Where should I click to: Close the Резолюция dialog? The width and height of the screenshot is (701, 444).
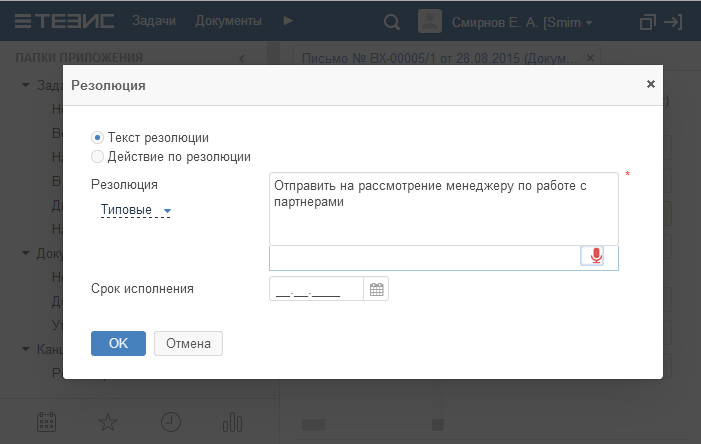pos(650,85)
